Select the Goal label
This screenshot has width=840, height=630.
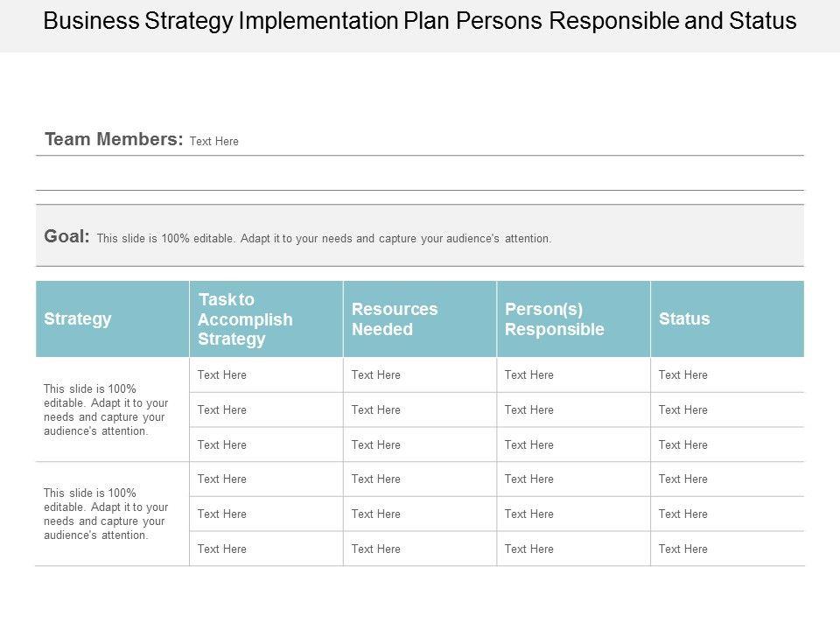click(x=66, y=236)
